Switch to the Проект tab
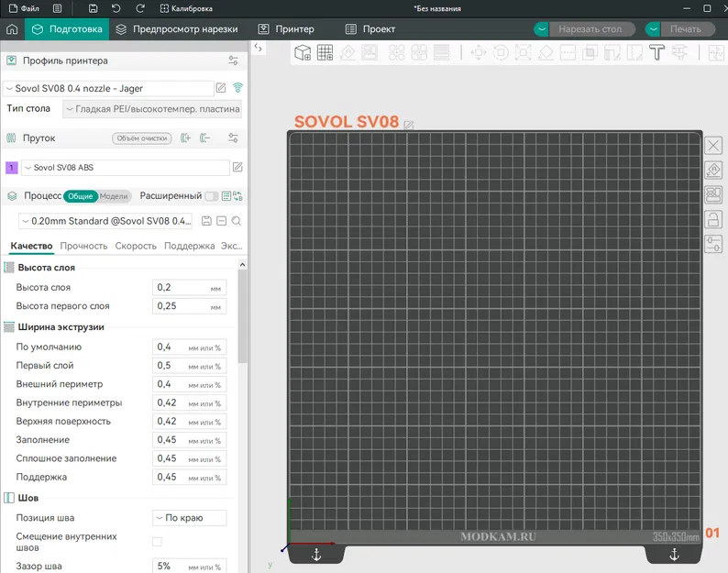The height and width of the screenshot is (573, 728). coord(370,29)
